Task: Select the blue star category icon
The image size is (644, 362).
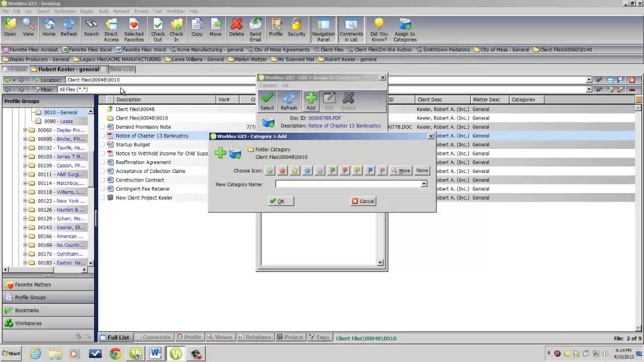Action: point(307,171)
